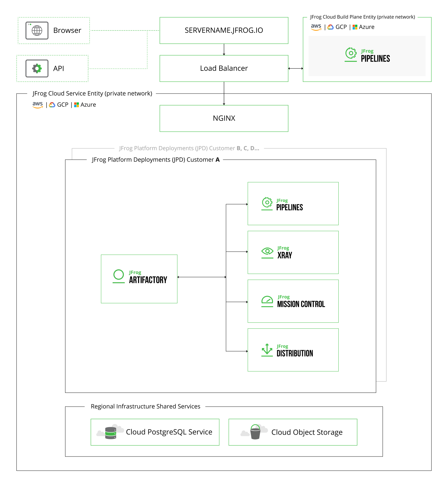Click the Mission Control gauge icon
Image resolution: width=448 pixels, height=484 pixels.
pos(267,301)
